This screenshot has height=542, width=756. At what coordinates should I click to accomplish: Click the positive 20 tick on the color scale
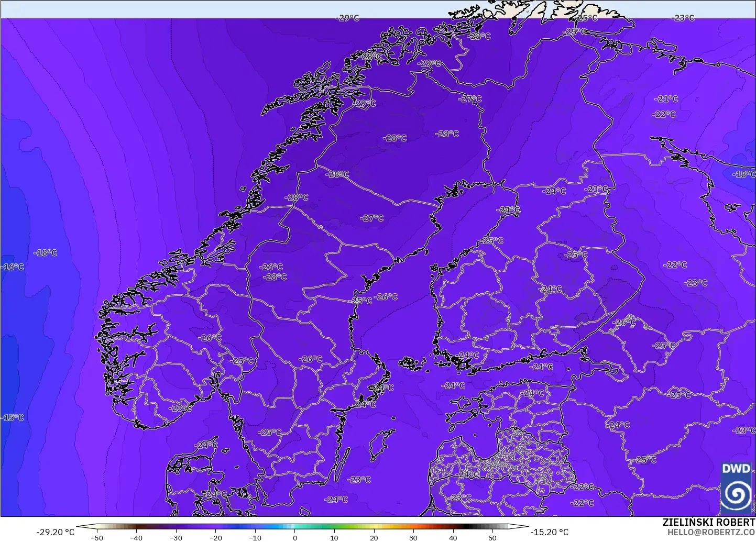coord(374,537)
